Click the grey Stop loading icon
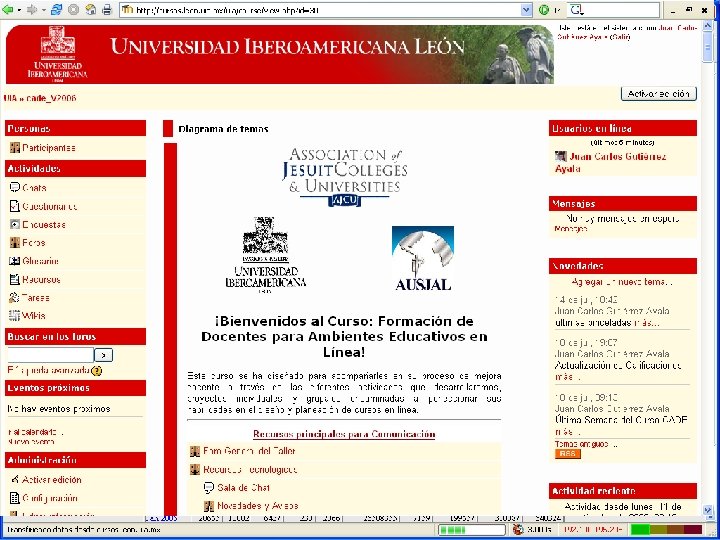The height and width of the screenshot is (540, 720). 73,10
